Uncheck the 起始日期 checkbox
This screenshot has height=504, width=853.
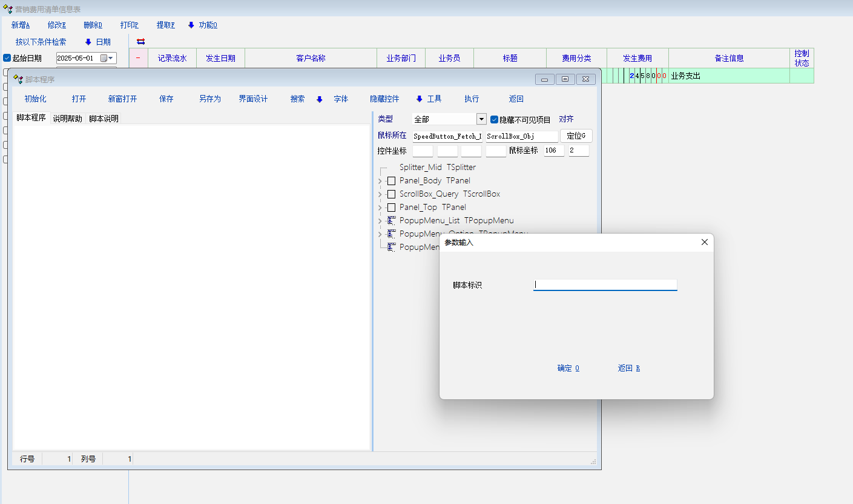point(7,58)
